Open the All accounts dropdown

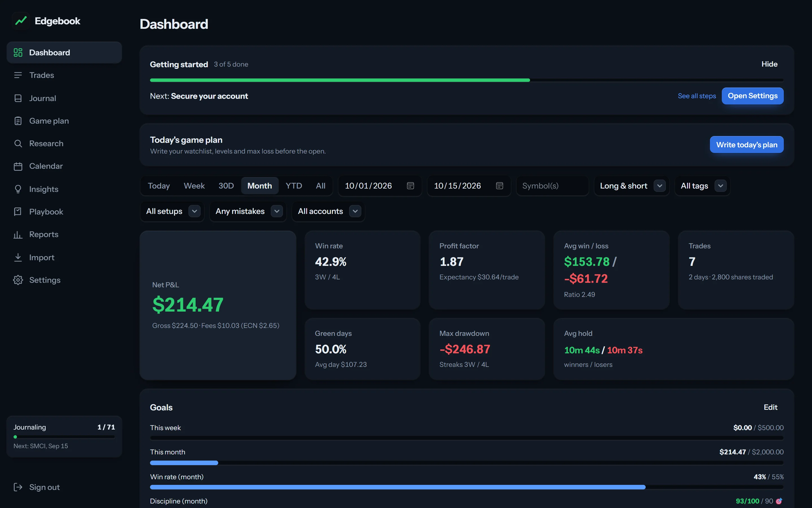328,211
